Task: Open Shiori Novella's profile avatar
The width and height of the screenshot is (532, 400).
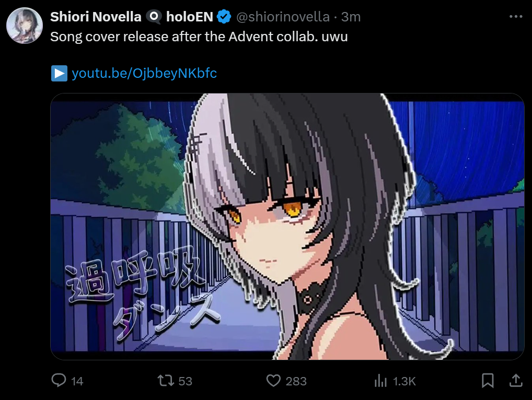Action: [25, 26]
